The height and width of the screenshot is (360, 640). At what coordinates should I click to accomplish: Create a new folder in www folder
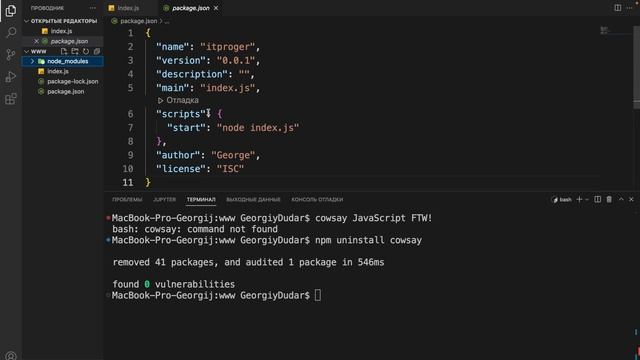[75, 51]
